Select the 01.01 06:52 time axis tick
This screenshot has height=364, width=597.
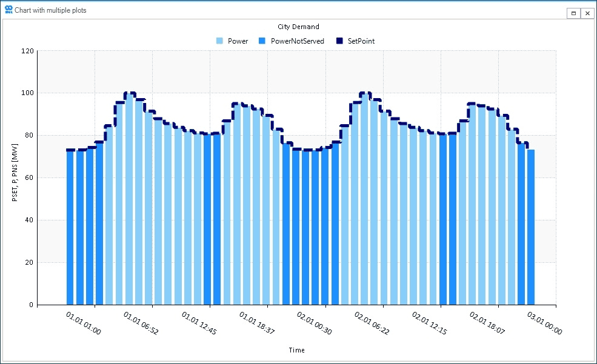point(141,323)
